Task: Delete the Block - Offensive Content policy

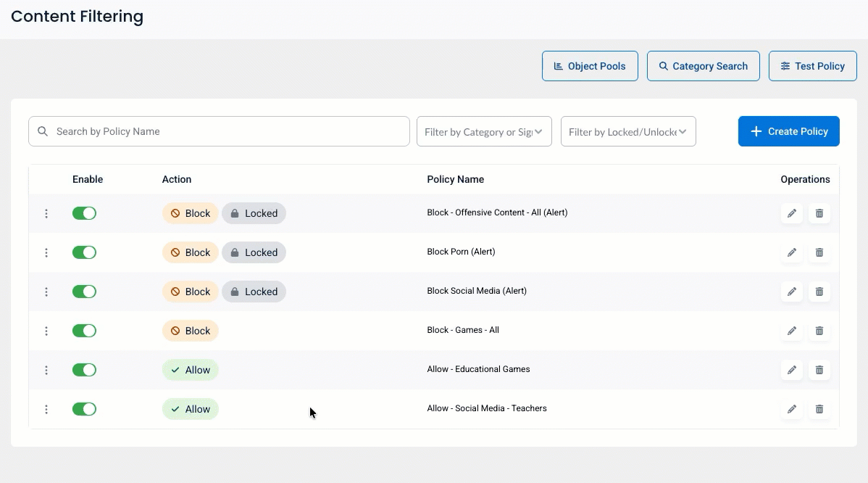Action: click(819, 213)
